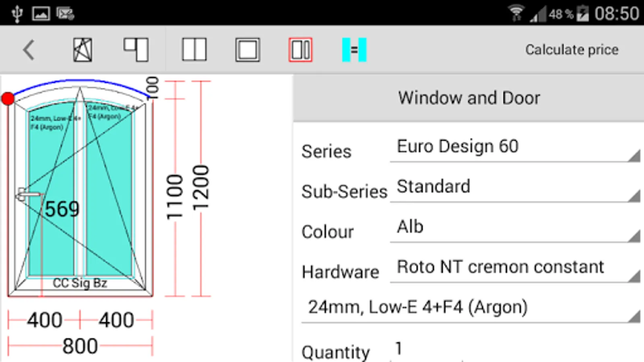Screen dimensions: 644x362
Task: Tap the cyan equalize widths icon
Action: [x=354, y=50]
